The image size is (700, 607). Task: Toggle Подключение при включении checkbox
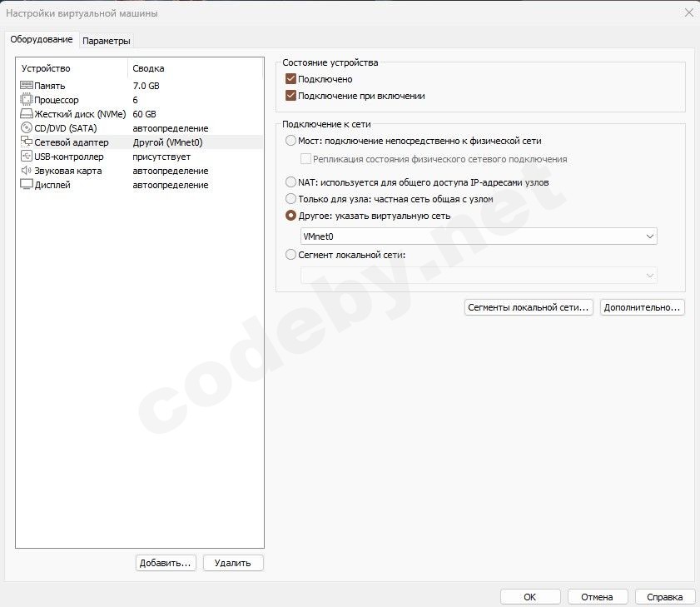click(290, 96)
